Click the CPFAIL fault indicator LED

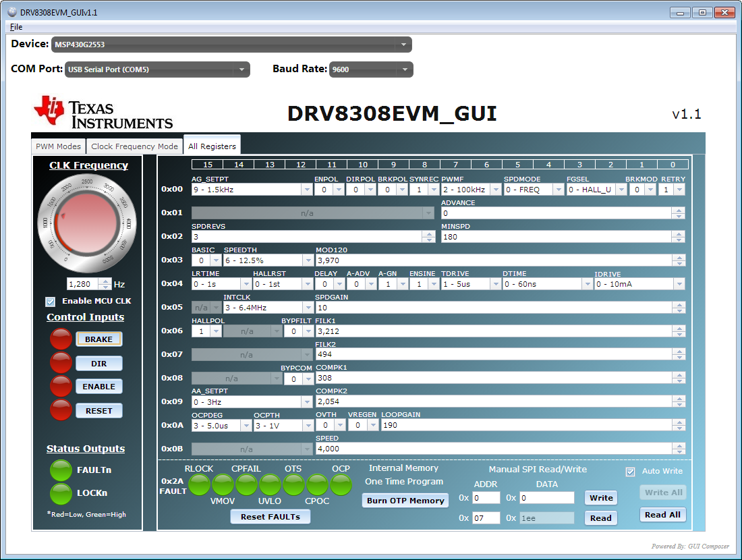coord(246,484)
